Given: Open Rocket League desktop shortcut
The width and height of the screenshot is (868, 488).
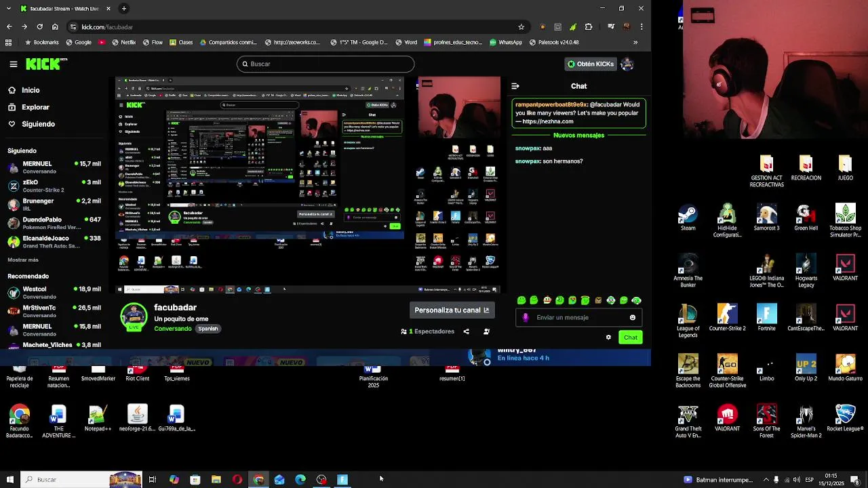Looking at the screenshot, I should 845,418.
